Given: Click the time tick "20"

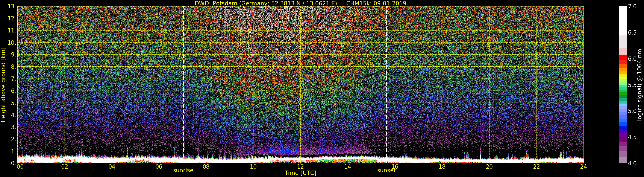Looking at the screenshot, I should click(x=489, y=167).
